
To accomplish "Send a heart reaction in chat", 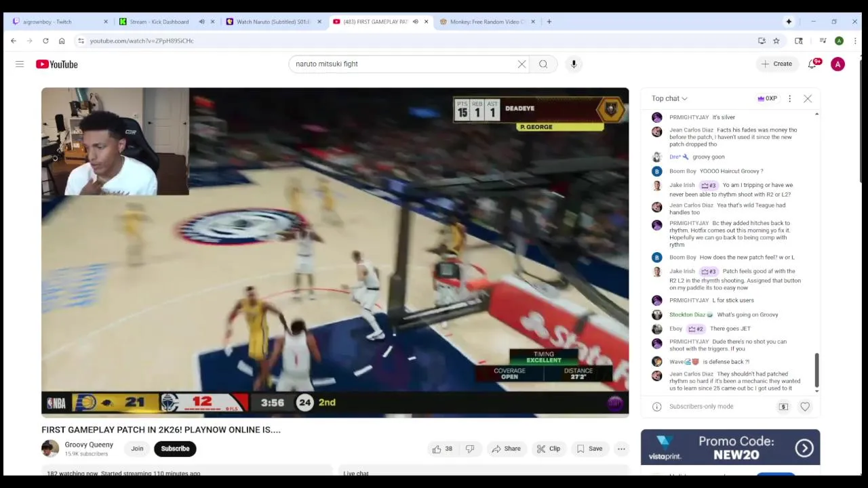I will click(805, 407).
